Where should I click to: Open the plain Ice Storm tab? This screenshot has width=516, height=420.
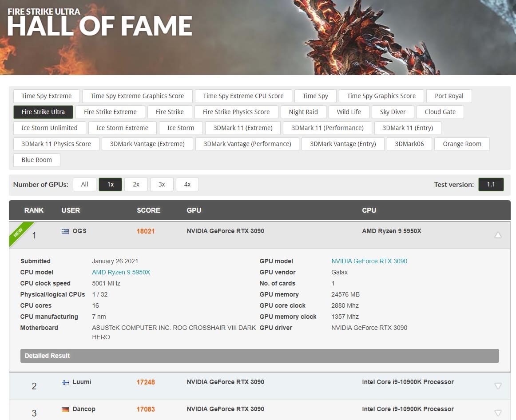pos(181,128)
